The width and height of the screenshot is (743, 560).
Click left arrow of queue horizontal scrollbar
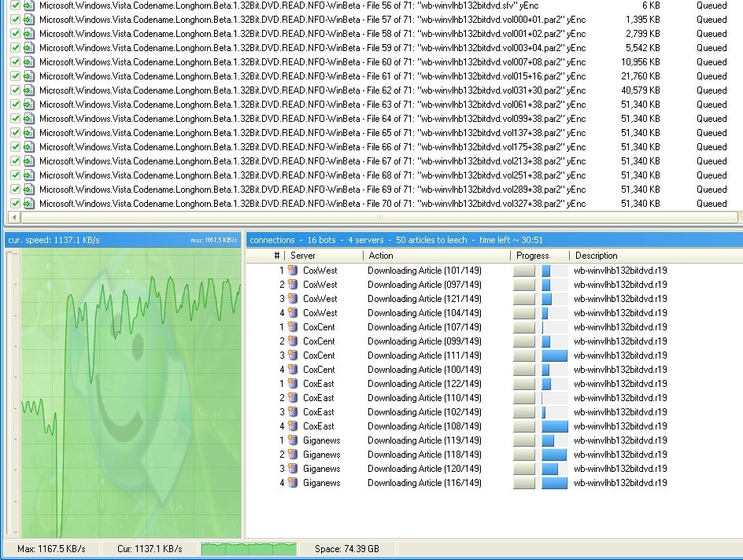[14, 217]
